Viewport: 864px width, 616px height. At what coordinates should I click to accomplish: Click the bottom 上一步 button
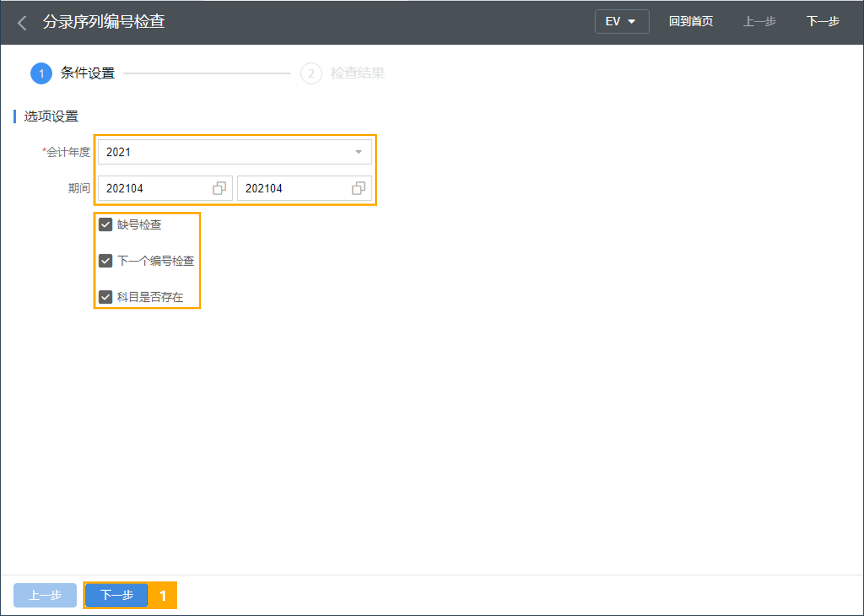pyautogui.click(x=45, y=595)
